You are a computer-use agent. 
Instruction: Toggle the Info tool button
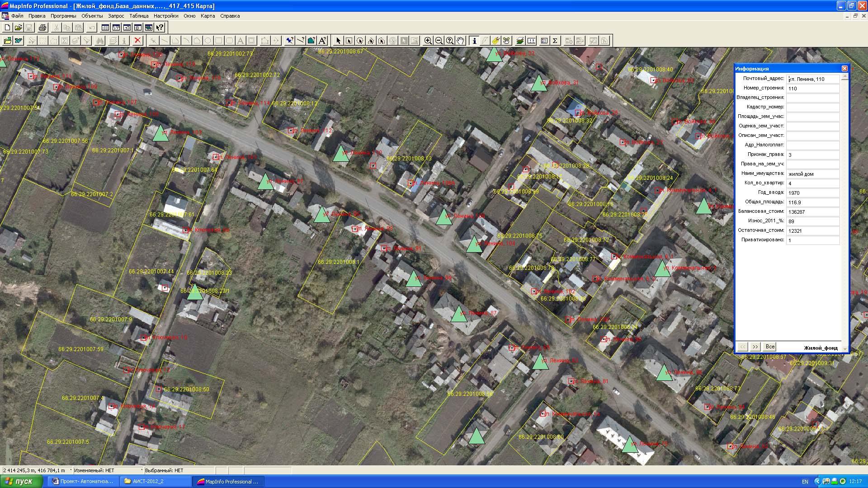click(x=474, y=41)
